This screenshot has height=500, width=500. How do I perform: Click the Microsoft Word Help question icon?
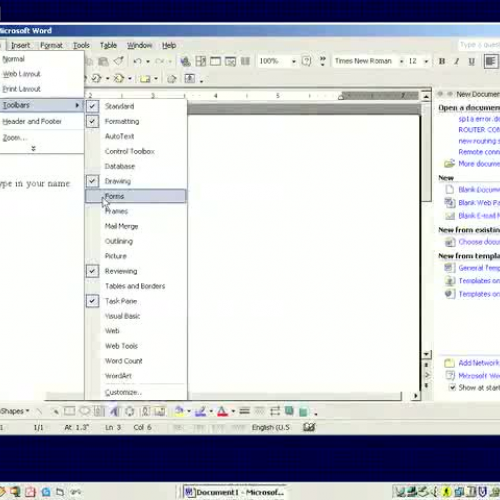pos(306,61)
